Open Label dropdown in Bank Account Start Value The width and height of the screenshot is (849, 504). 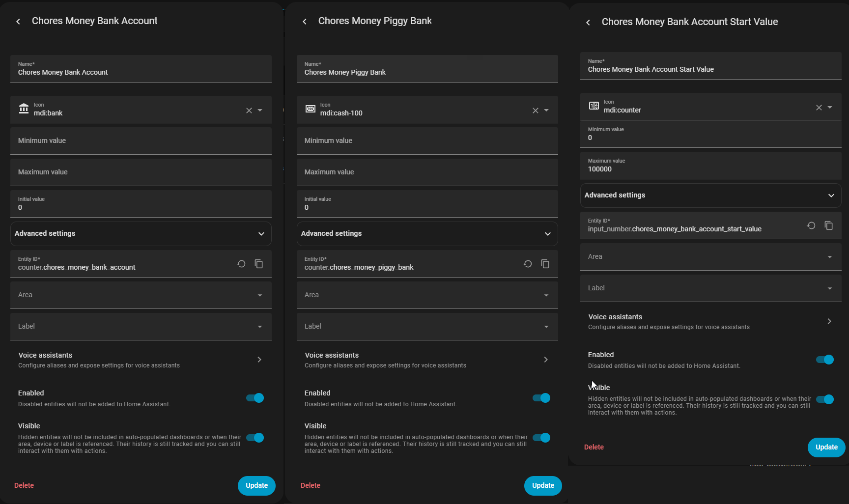(710, 288)
